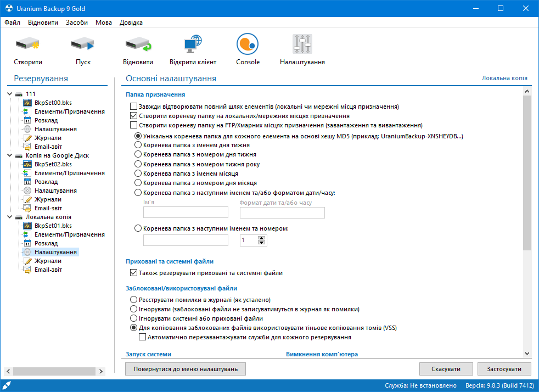Check Створити кореневу папку на FTP/Хмарних місцях
Viewport: 539px width, 392px height.
point(133,125)
